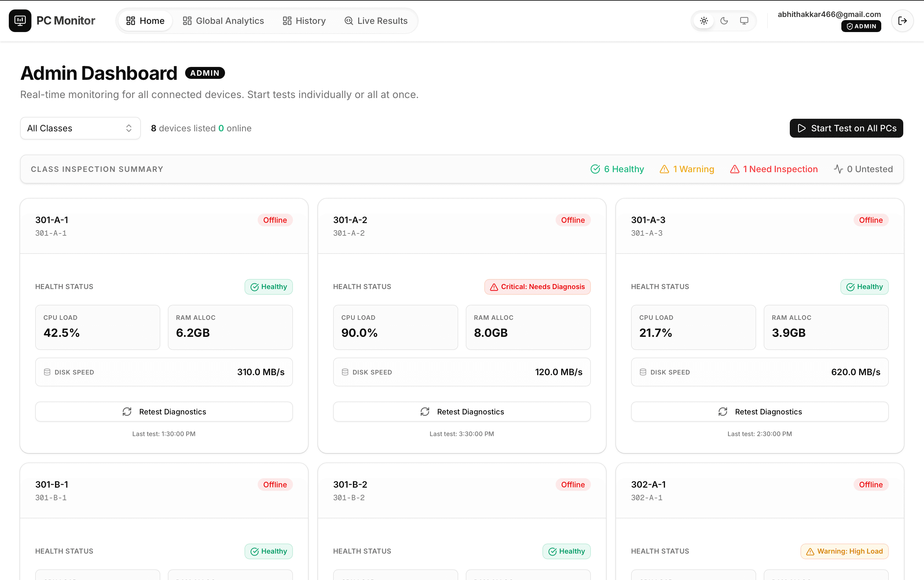
Task: Click the refresh icon on 301-A-2 Retest button
Action: pyautogui.click(x=425, y=412)
